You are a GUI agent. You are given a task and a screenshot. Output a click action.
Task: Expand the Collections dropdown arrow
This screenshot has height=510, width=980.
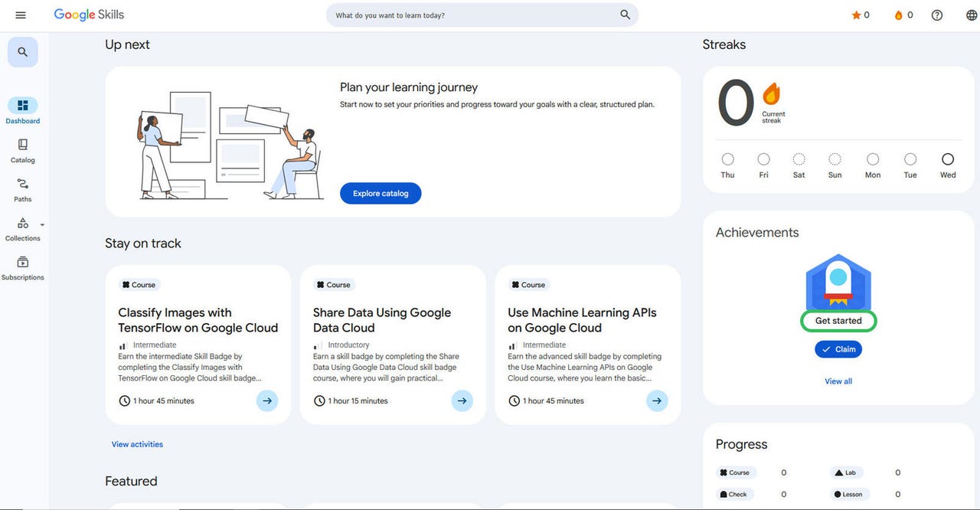[x=42, y=225]
